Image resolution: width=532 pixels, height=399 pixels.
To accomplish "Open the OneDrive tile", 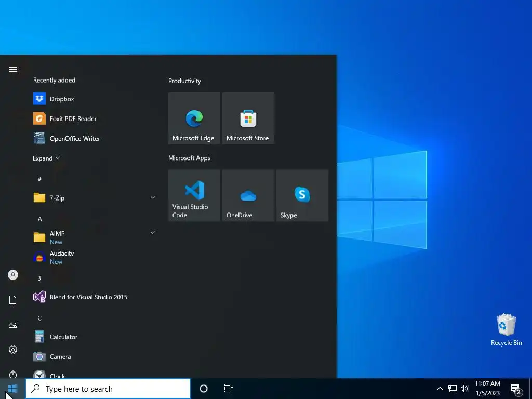I will click(x=248, y=195).
